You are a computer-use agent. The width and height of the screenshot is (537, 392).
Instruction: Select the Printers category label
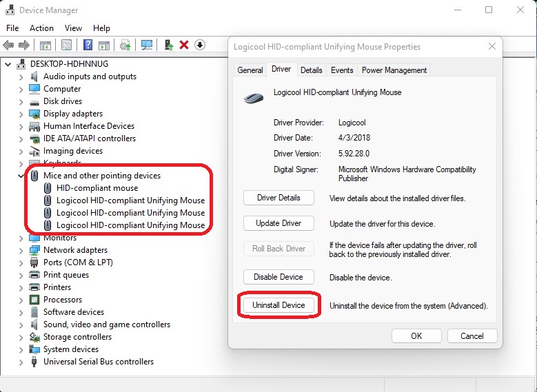(57, 287)
